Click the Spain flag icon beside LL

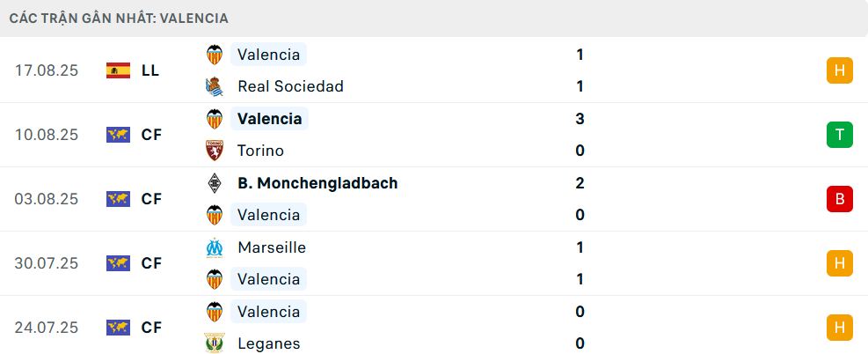point(118,70)
